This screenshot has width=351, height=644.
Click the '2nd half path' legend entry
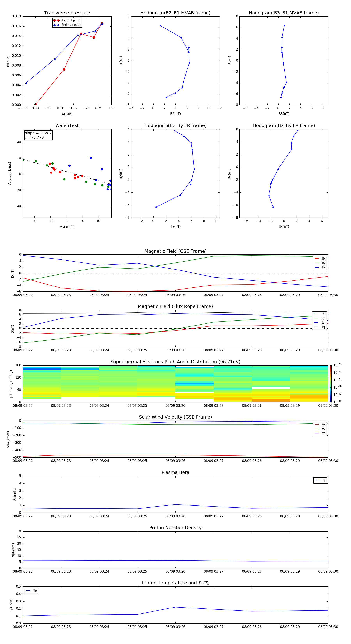coord(67,25)
